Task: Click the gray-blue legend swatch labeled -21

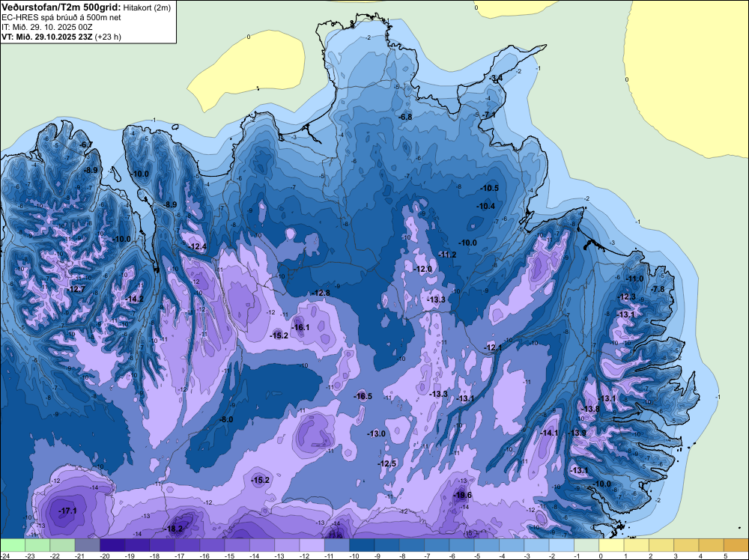Action: (x=88, y=545)
